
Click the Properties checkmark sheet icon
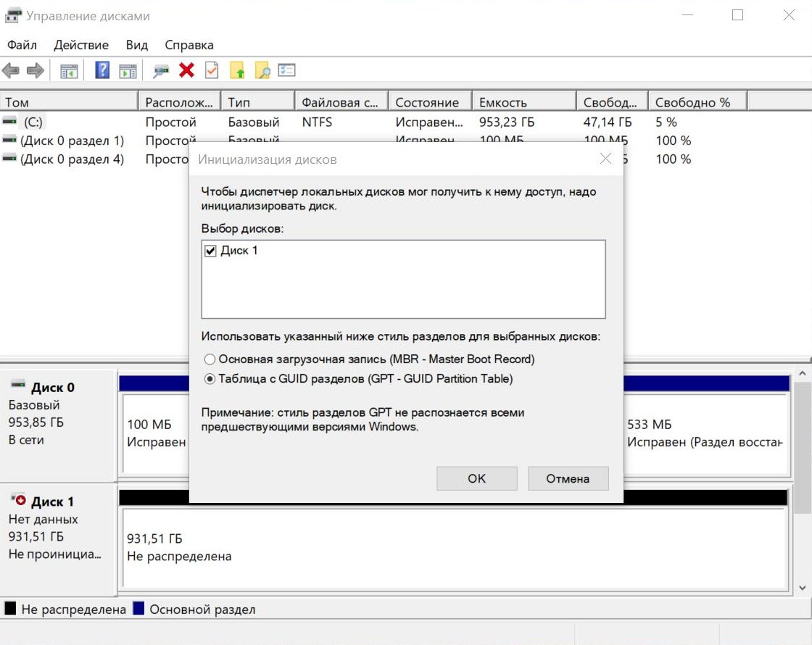(x=212, y=70)
